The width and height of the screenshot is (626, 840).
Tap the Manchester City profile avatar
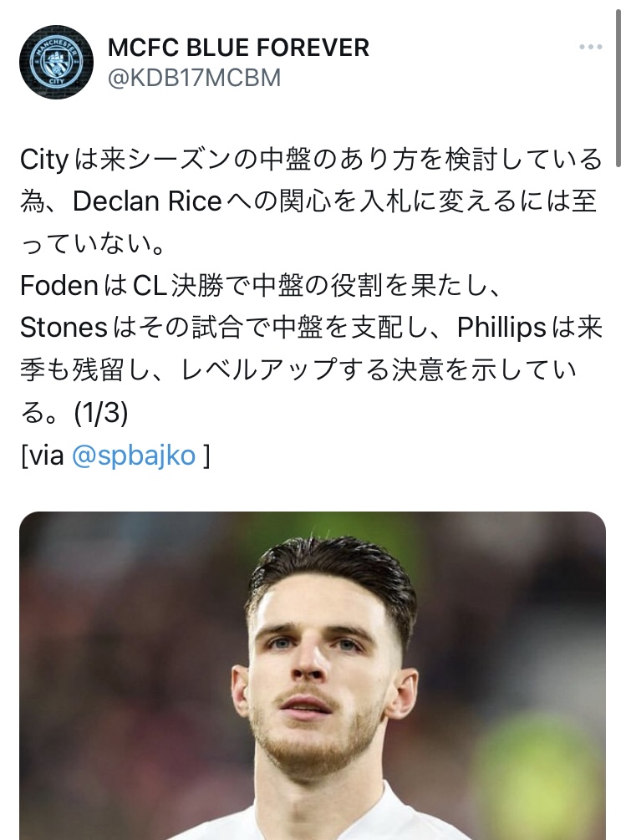(56, 62)
